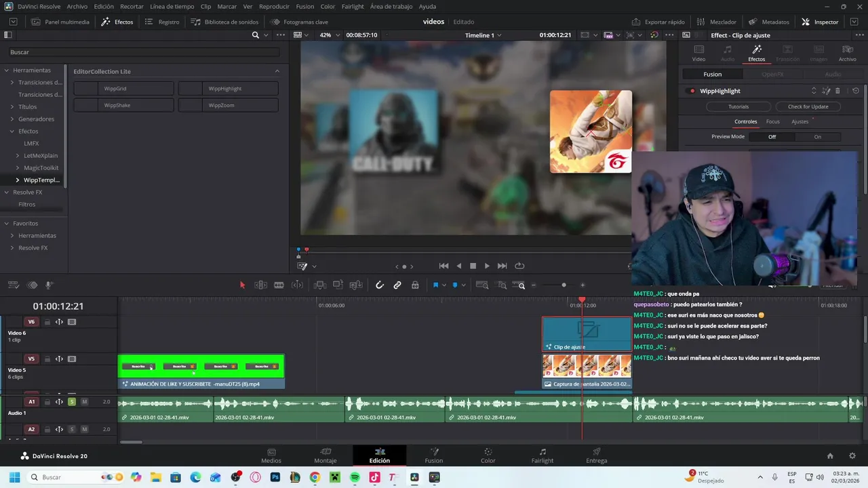Mute the Audio 2 track
The width and height of the screenshot is (868, 488).
84,429
